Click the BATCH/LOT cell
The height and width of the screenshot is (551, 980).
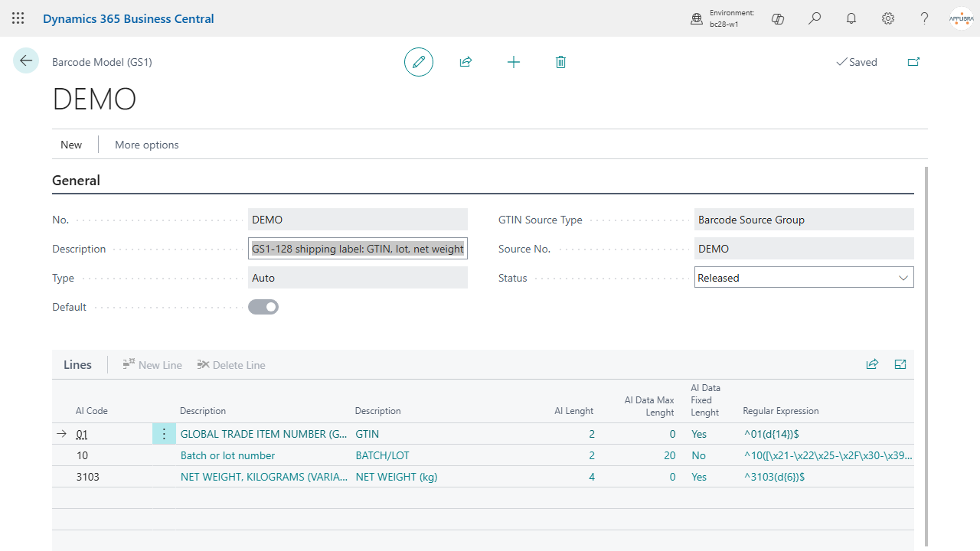[x=383, y=455]
